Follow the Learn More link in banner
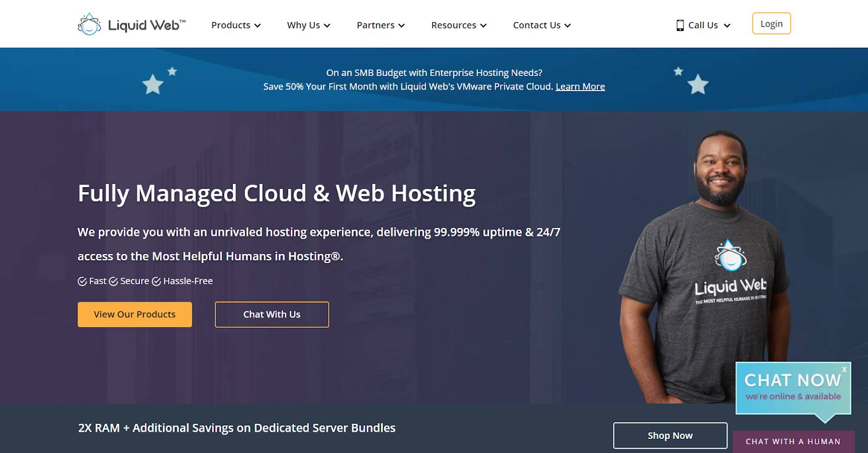 pyautogui.click(x=580, y=86)
